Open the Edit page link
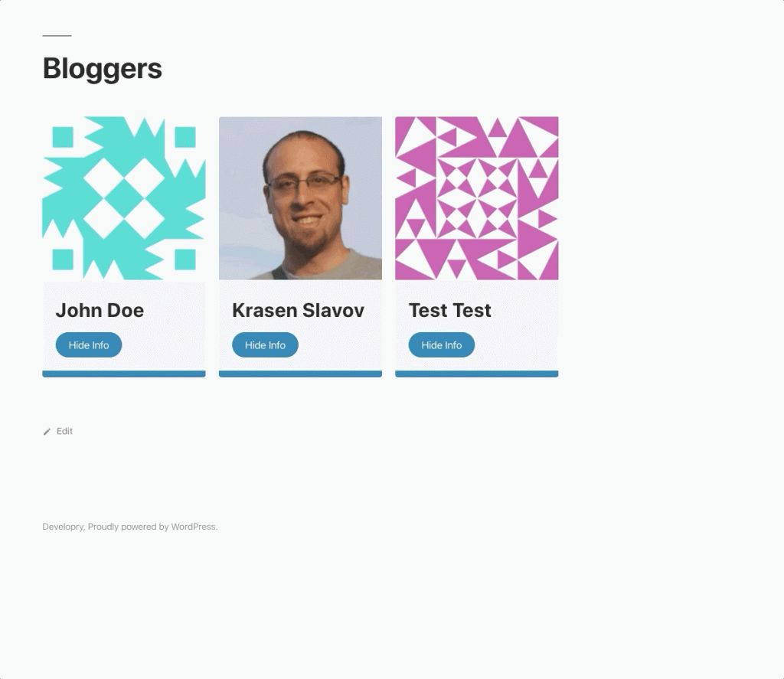784x679 pixels. pos(64,432)
